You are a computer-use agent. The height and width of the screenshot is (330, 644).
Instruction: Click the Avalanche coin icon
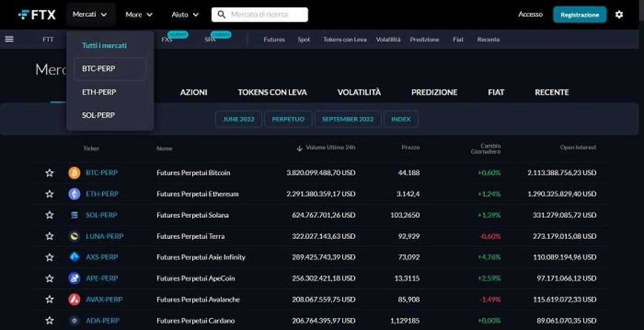click(74, 299)
